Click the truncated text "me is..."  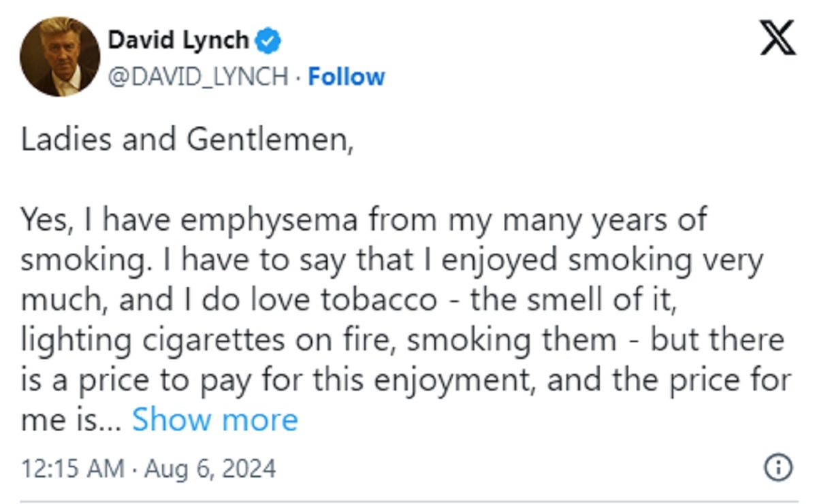71,420
